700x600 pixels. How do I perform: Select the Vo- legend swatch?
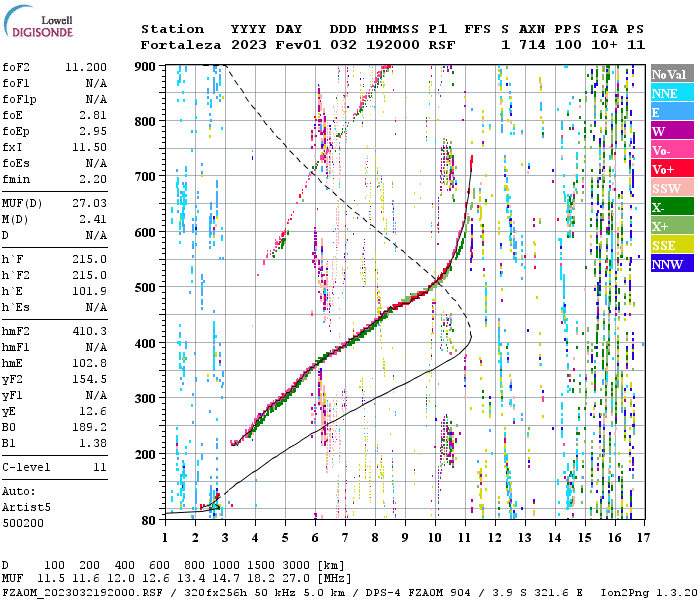pyautogui.click(x=672, y=150)
